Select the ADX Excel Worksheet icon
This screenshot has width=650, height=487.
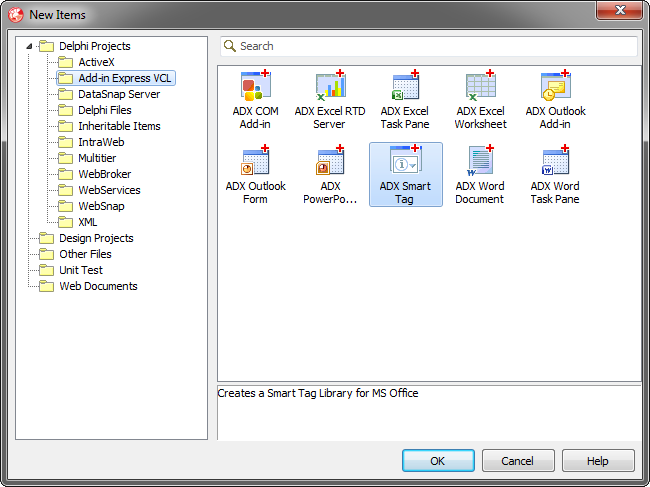point(480,86)
